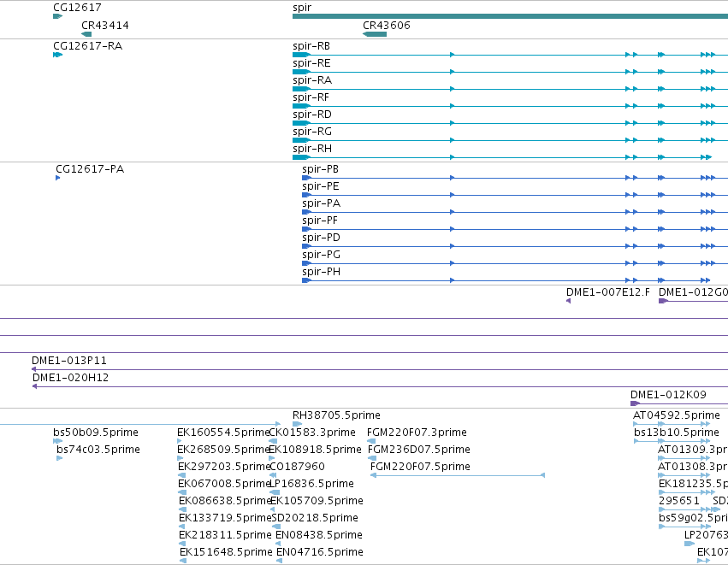Select transcript spir-RG
Screen dimensions: 728x565
312,132
